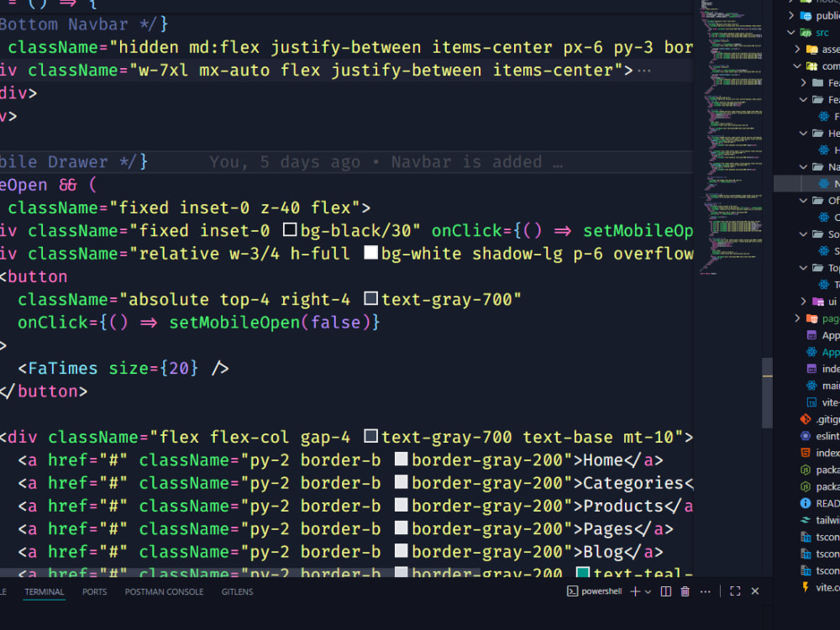840x630 pixels.
Task: Click the "Products" link text in code
Action: (623, 506)
